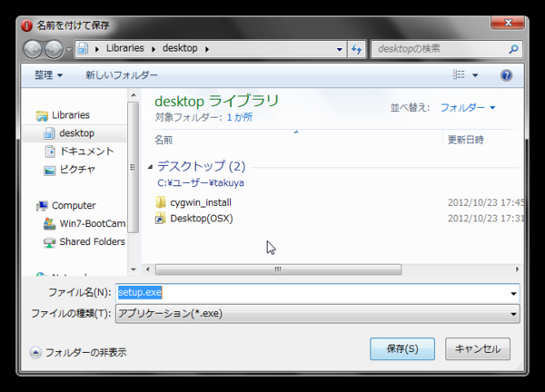Select Libraries in the navigation pane
This screenshot has height=392, width=545.
pos(71,115)
